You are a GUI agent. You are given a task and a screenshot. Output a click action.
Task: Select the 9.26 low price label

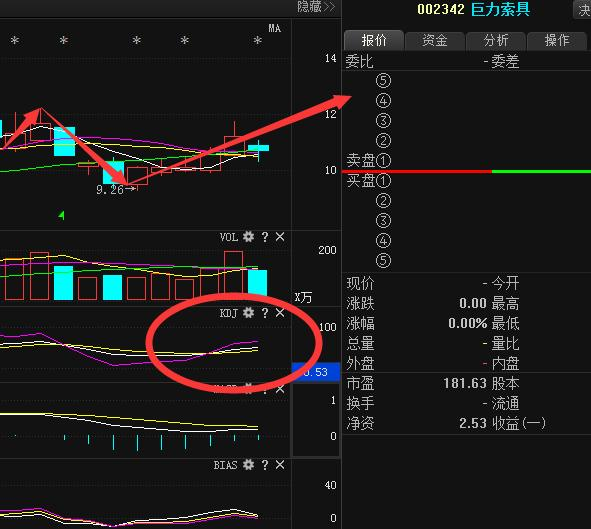pyautogui.click(x=110, y=190)
